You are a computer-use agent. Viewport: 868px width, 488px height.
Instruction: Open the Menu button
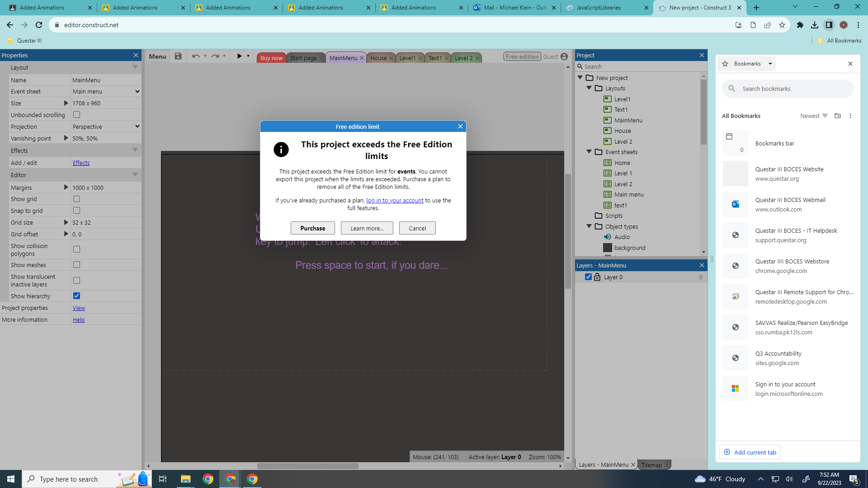pyautogui.click(x=157, y=56)
